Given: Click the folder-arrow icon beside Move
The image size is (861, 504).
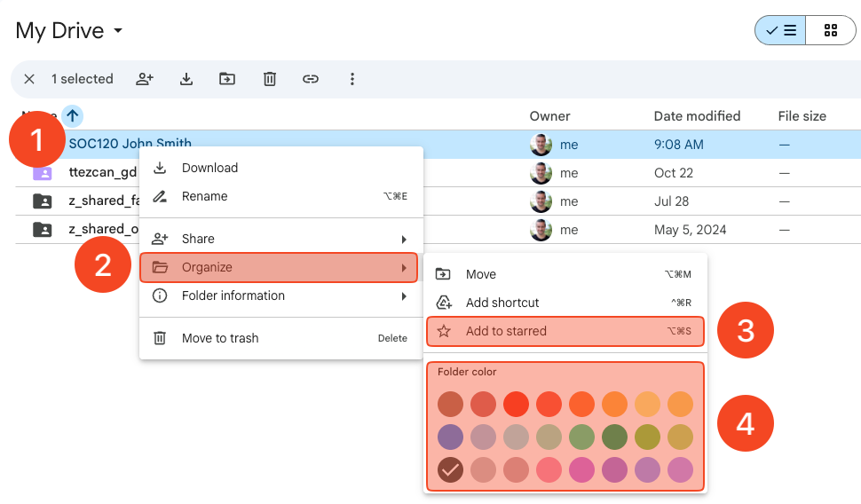Looking at the screenshot, I should (x=443, y=274).
